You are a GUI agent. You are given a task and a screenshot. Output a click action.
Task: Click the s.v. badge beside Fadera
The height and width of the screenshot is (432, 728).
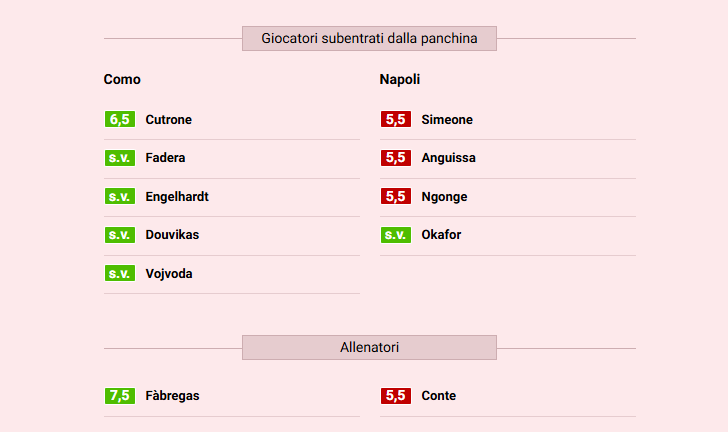coord(120,158)
